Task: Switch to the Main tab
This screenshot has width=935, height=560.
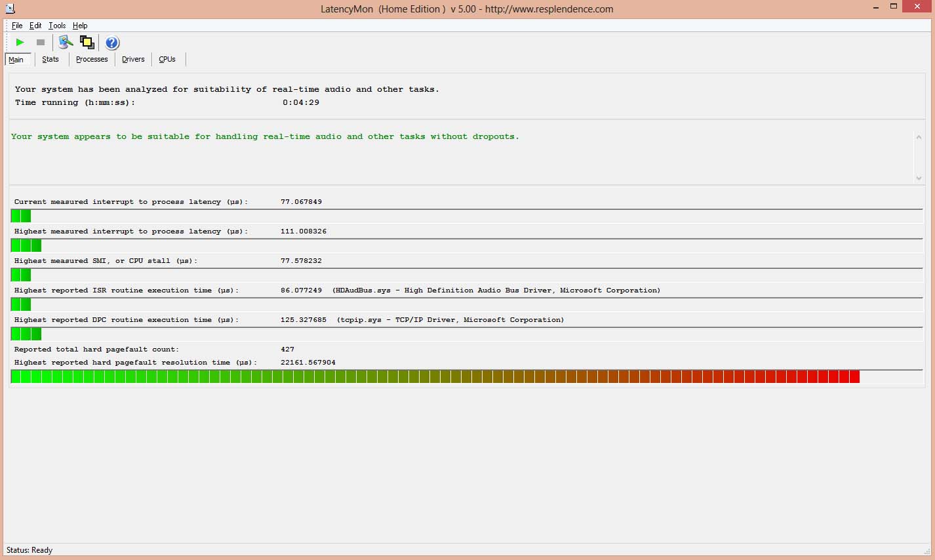Action: tap(16, 60)
